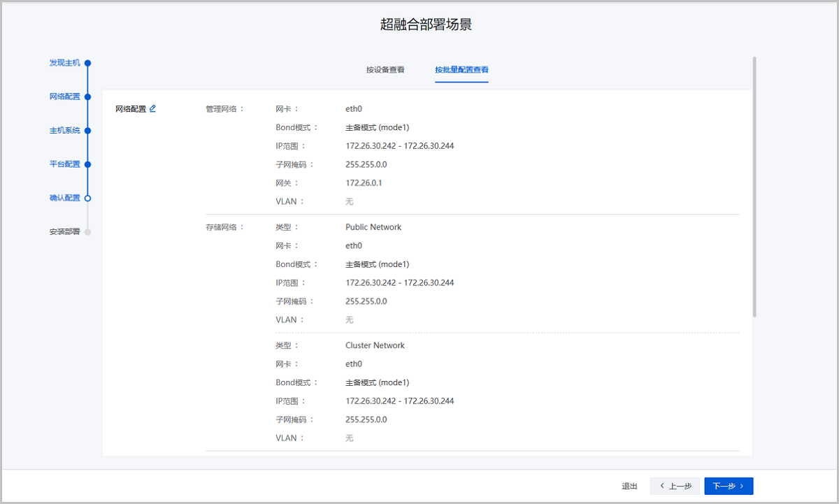
Task: Click the 发现主机 step dot
Action: (87, 63)
